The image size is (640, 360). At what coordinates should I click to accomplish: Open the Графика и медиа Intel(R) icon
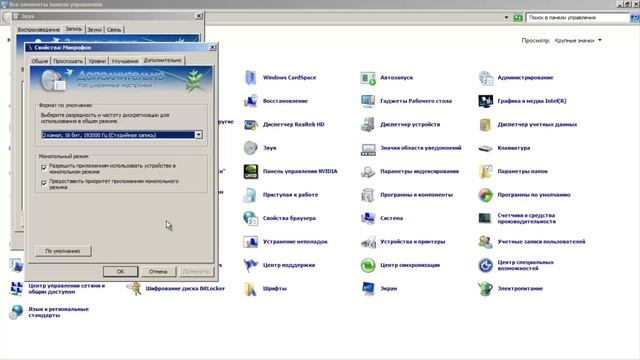point(485,101)
